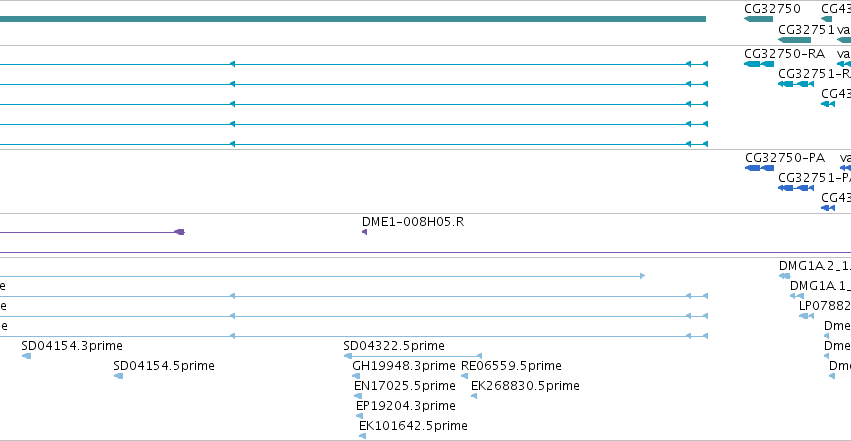Click the EK101642.5prime label text

click(414, 426)
